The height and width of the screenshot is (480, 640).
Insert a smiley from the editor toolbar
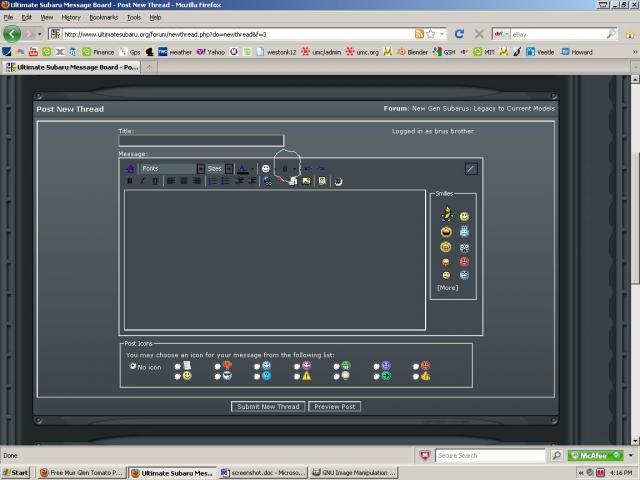(x=266, y=168)
